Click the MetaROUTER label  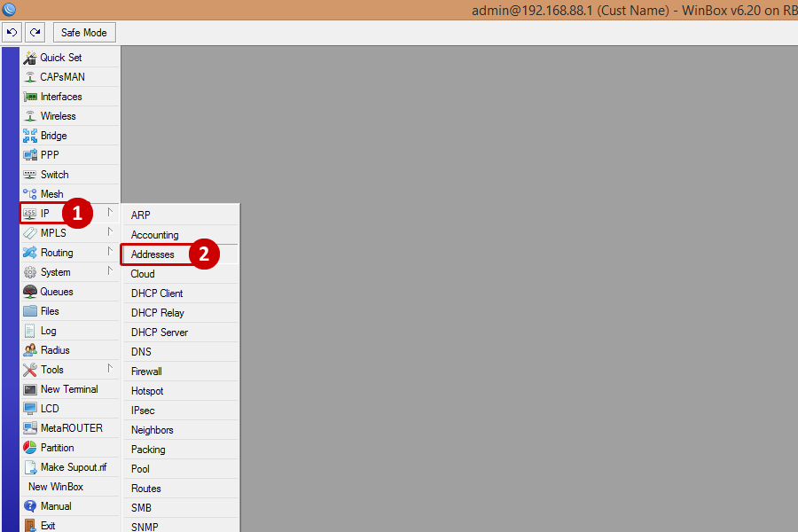point(71,428)
